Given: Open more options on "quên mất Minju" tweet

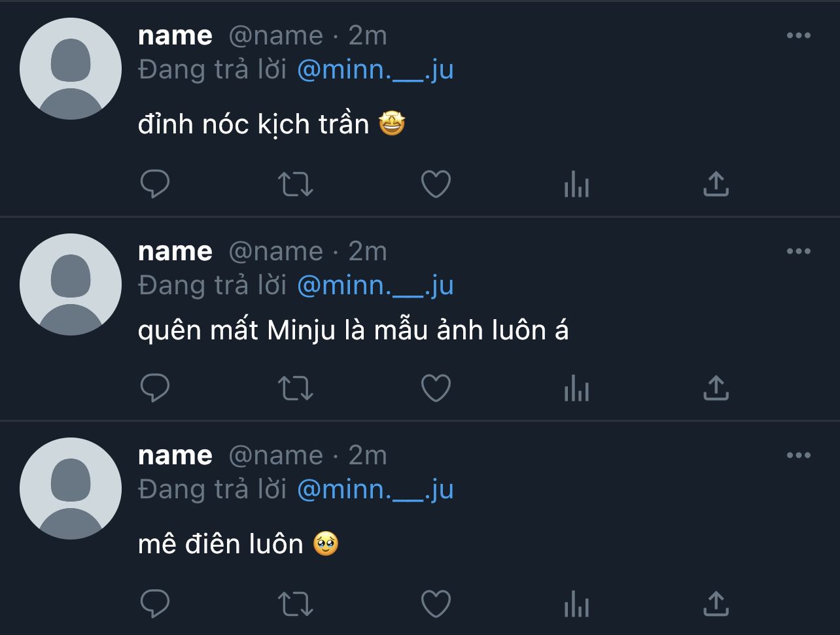Looking at the screenshot, I should [x=798, y=251].
